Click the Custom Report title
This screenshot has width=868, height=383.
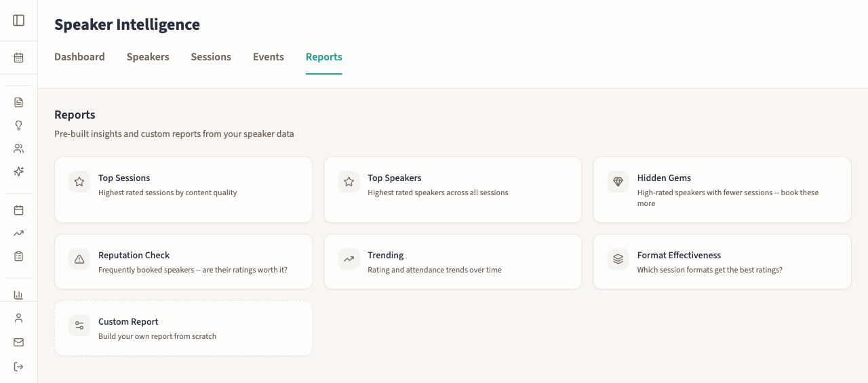coord(128,322)
